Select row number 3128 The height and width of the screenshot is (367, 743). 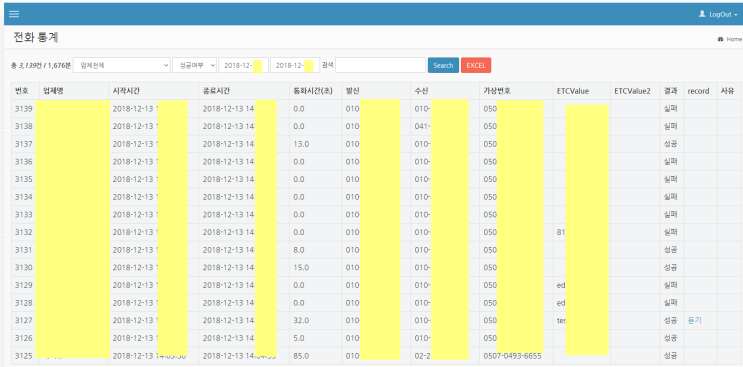pyautogui.click(x=24, y=303)
